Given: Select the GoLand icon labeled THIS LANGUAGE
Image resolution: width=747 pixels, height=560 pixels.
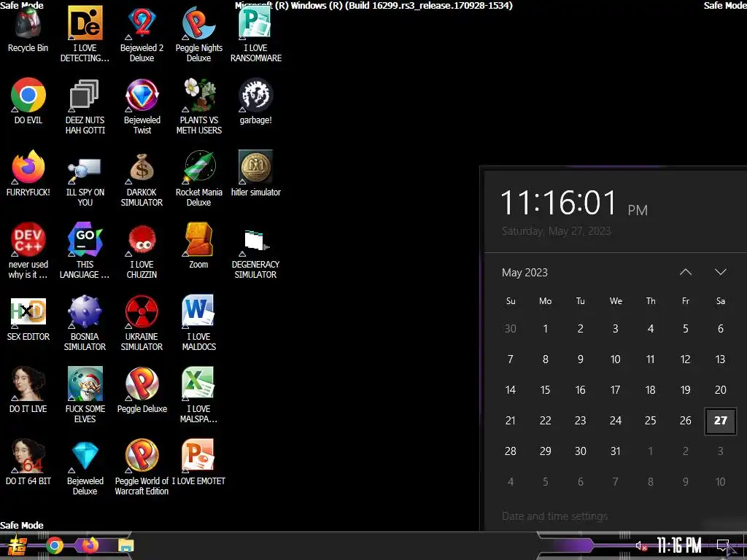Looking at the screenshot, I should click(85, 239).
